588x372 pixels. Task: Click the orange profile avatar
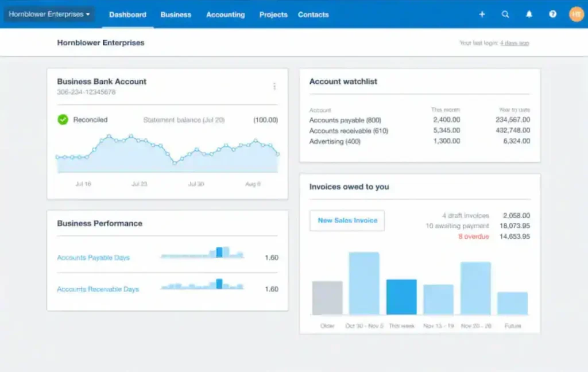tap(575, 14)
